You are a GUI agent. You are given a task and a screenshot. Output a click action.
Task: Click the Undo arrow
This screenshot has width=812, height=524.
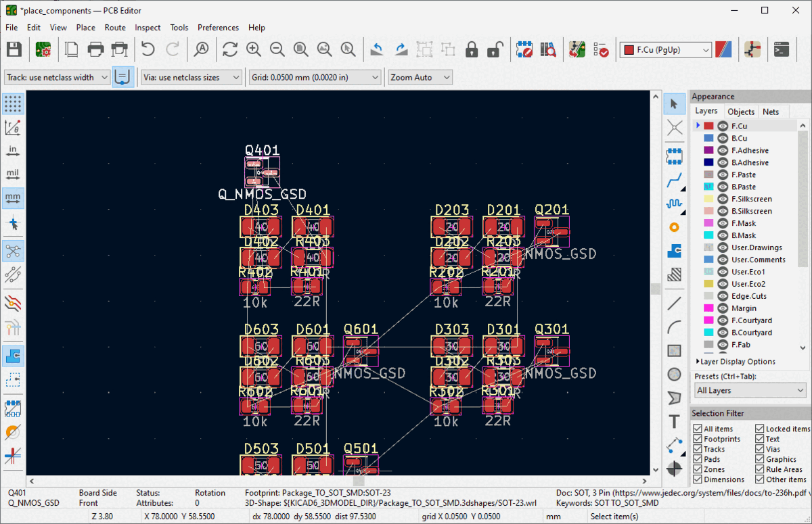pyautogui.click(x=148, y=49)
